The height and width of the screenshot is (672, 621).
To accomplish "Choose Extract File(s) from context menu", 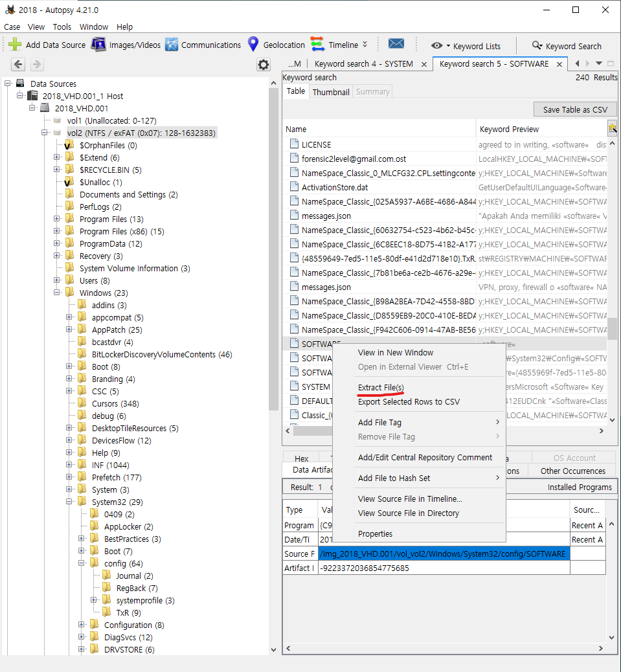I will 381,387.
